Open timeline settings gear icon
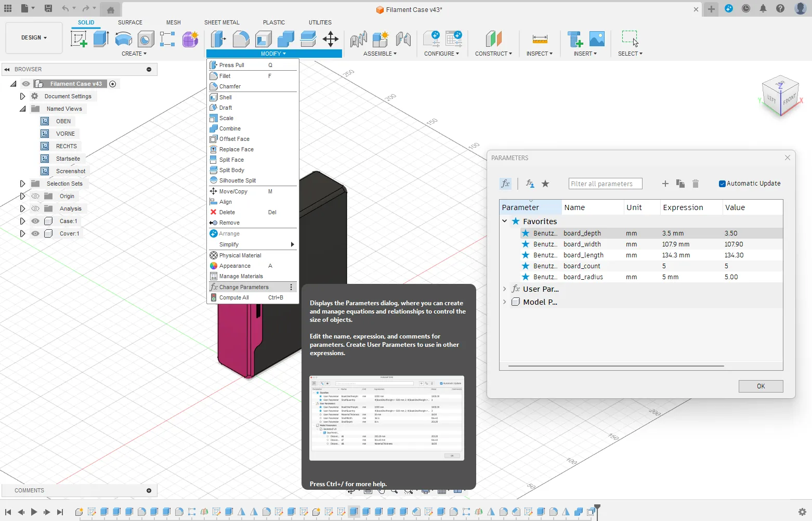 tap(802, 512)
